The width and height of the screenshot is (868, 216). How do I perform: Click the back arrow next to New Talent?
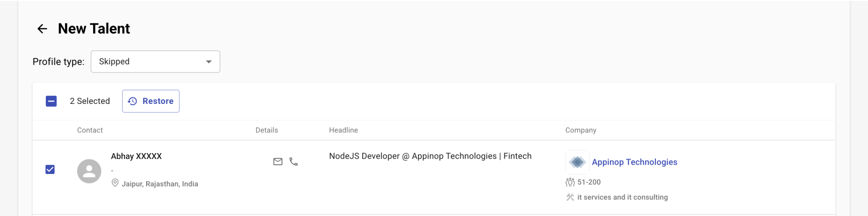point(42,29)
